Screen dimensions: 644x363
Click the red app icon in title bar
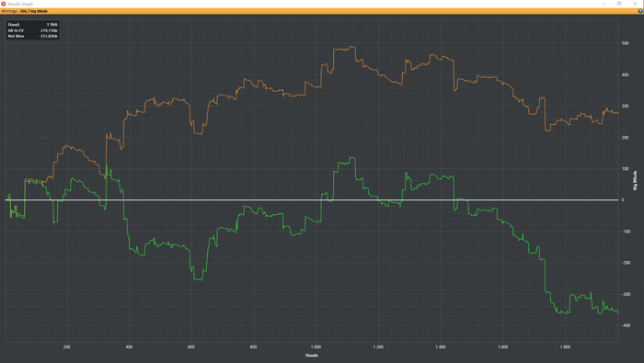pos(4,4)
